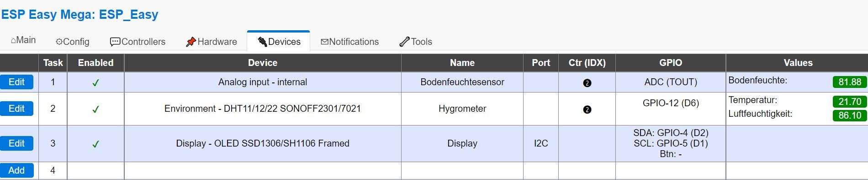This screenshot has height=180, width=868.
Task: Click the speech bubble Controllers icon
Action: tap(115, 42)
